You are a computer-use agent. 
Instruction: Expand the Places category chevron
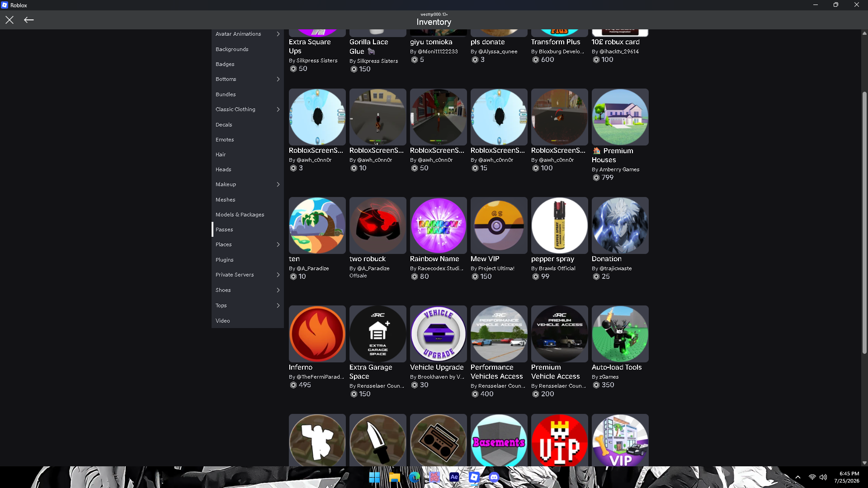tap(278, 244)
